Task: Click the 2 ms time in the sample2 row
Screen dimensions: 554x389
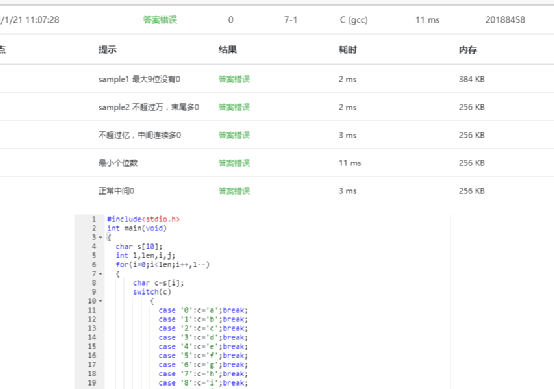Action: pyautogui.click(x=347, y=107)
